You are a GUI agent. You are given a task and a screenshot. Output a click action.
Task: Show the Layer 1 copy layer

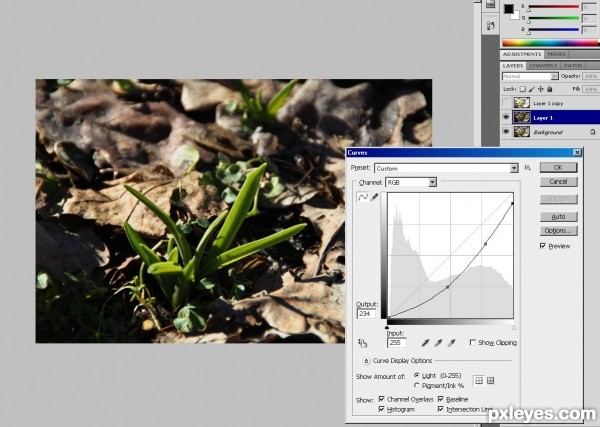tap(506, 103)
